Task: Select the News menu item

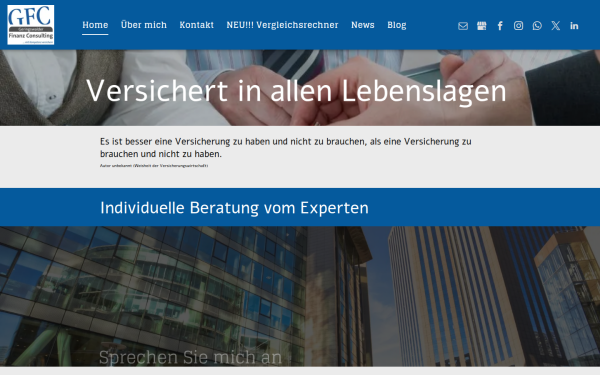Action: click(x=363, y=25)
